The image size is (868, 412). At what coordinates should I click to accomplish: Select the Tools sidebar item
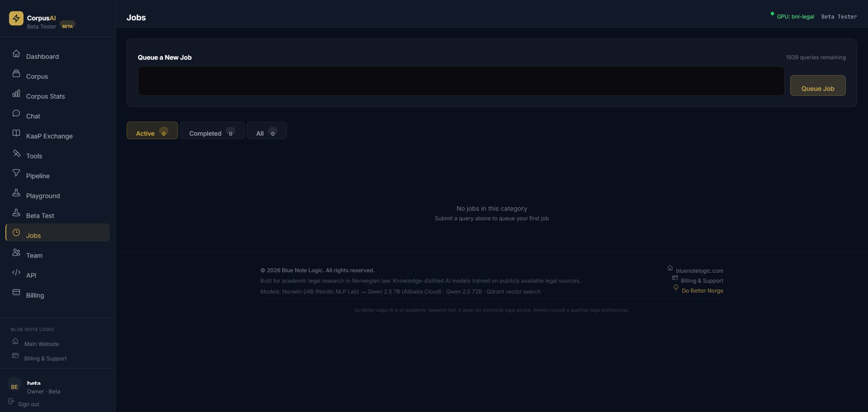(x=34, y=156)
